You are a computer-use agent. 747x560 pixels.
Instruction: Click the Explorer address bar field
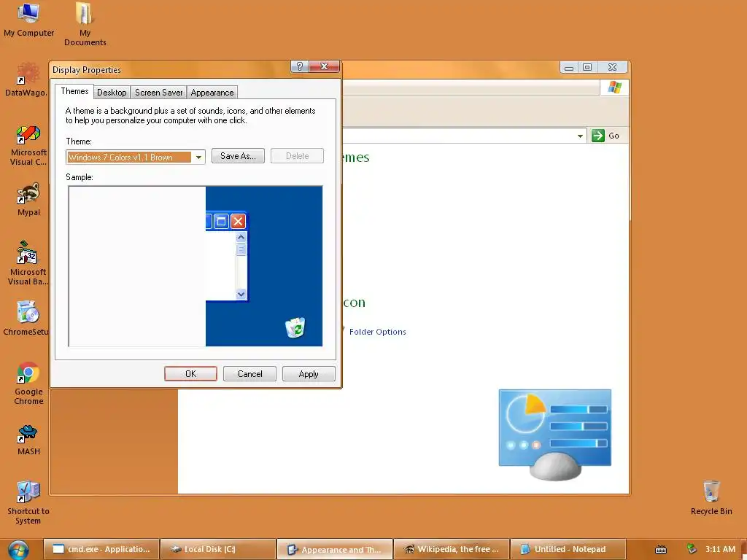[x=465, y=136]
